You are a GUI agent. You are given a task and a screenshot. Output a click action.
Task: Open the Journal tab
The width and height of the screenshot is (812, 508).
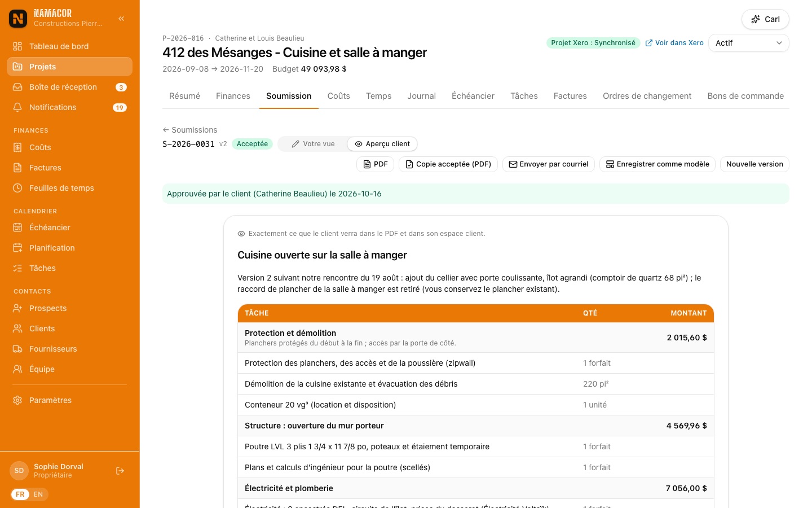click(422, 96)
